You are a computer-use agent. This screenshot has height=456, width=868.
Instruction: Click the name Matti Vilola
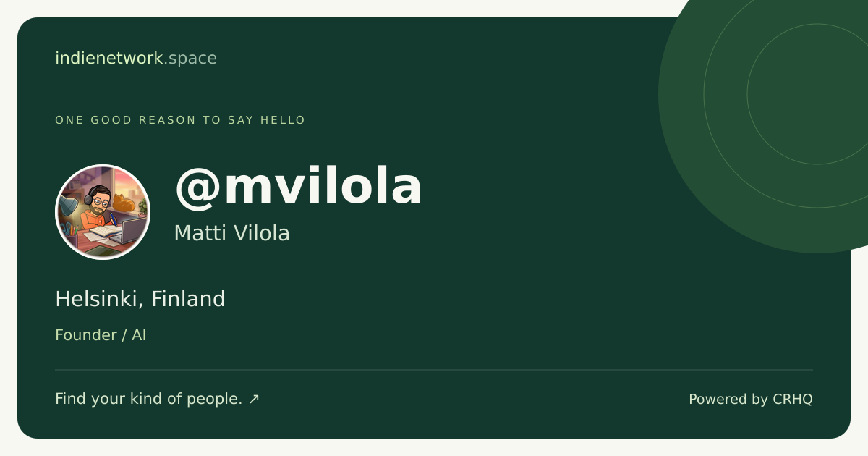point(231,233)
